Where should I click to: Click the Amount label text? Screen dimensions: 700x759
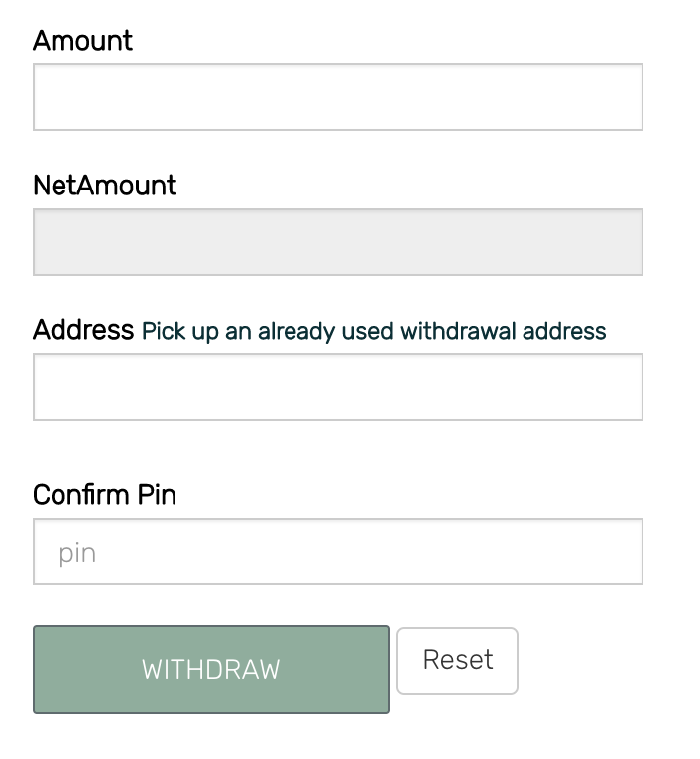(x=82, y=41)
